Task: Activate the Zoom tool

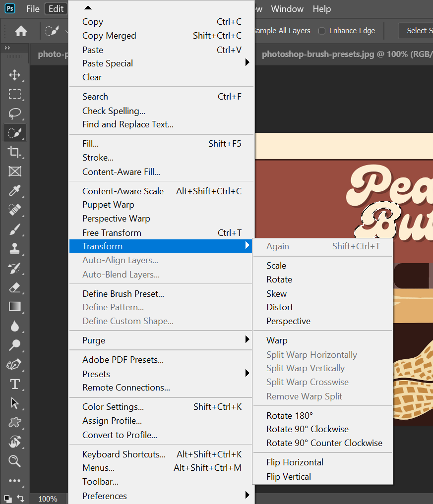Action: (15, 461)
